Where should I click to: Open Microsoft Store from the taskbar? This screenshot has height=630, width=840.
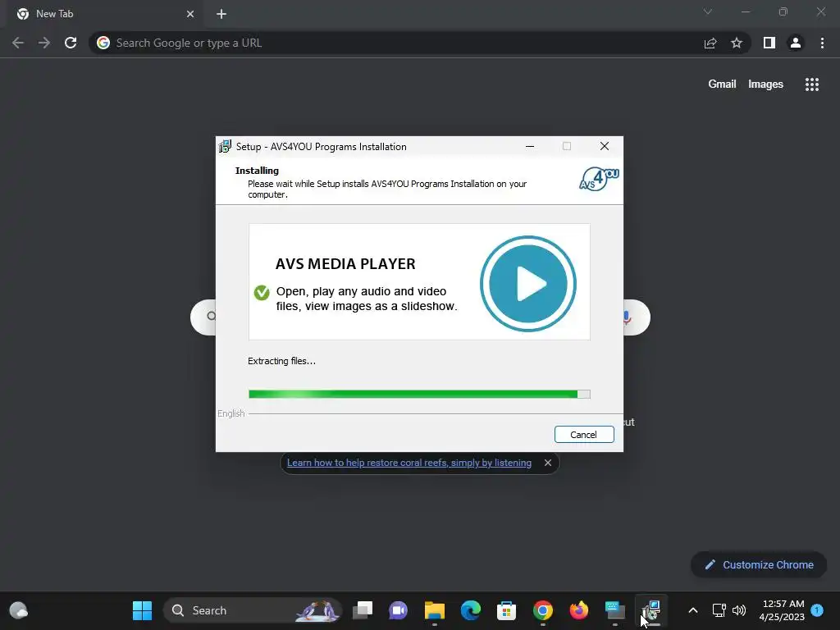(506, 610)
